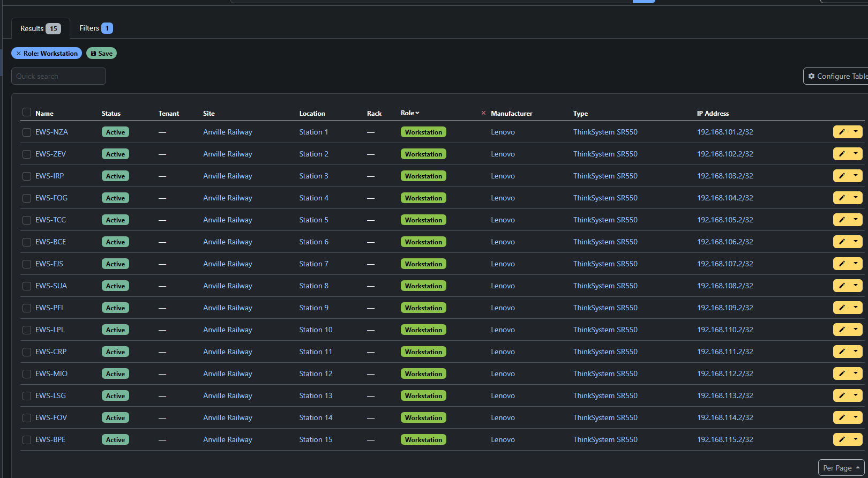Open actions dropdown arrow for EWS-FOG
This screenshot has height=478, width=868.
pos(856,198)
